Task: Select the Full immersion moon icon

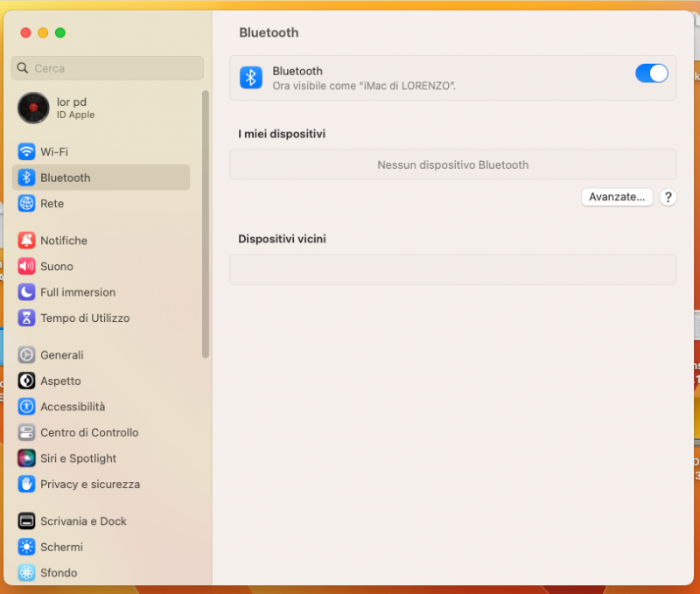Action: pyautogui.click(x=26, y=292)
